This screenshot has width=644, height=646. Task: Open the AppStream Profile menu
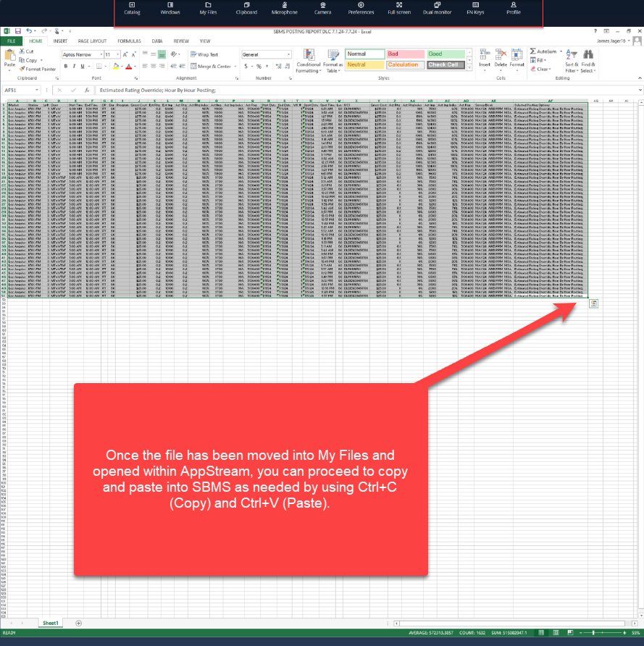514,8
